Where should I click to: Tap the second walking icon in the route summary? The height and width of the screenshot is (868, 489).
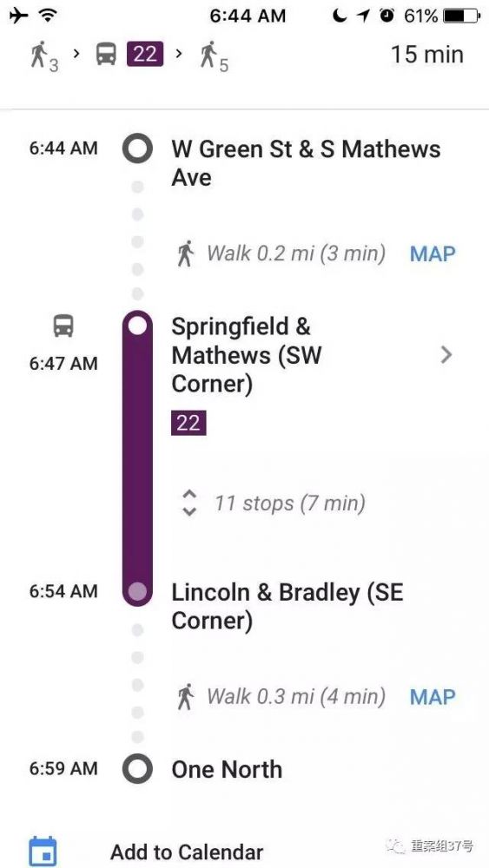click(208, 54)
